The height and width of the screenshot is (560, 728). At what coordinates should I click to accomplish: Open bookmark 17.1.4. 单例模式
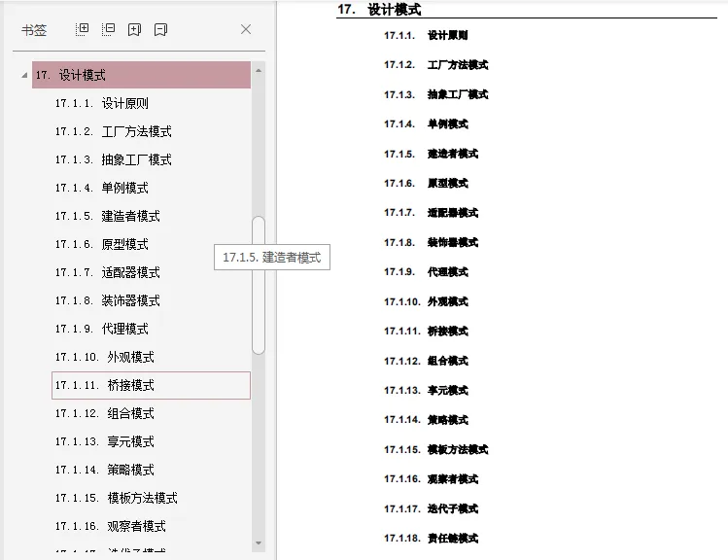[x=102, y=188]
